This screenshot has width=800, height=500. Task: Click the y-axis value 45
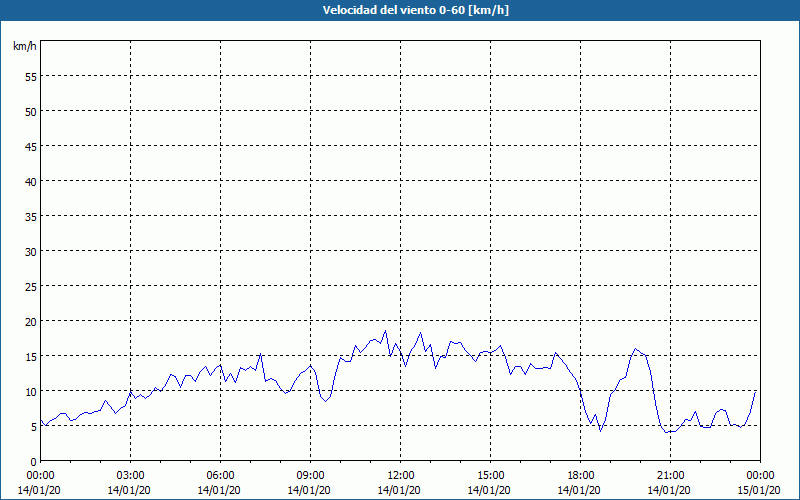coord(31,146)
